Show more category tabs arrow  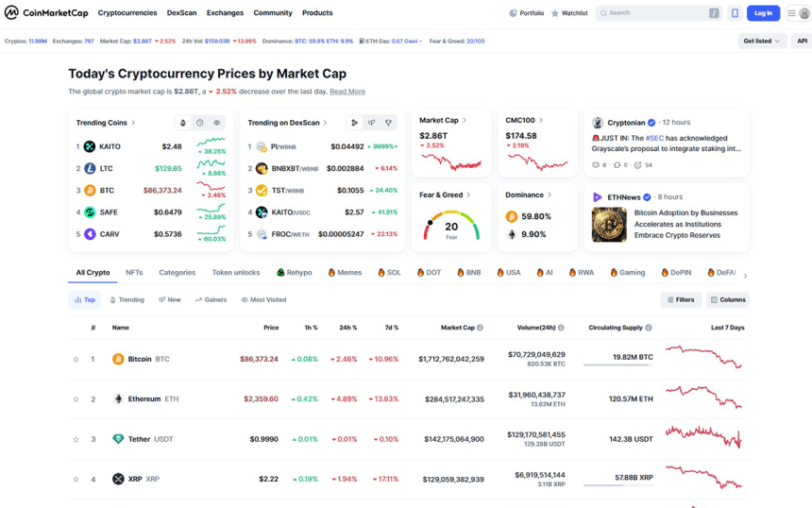click(x=745, y=276)
